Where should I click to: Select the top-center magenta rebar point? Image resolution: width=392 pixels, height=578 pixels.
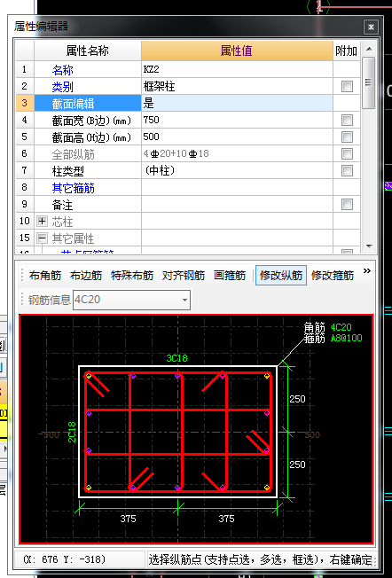pyautogui.click(x=177, y=376)
